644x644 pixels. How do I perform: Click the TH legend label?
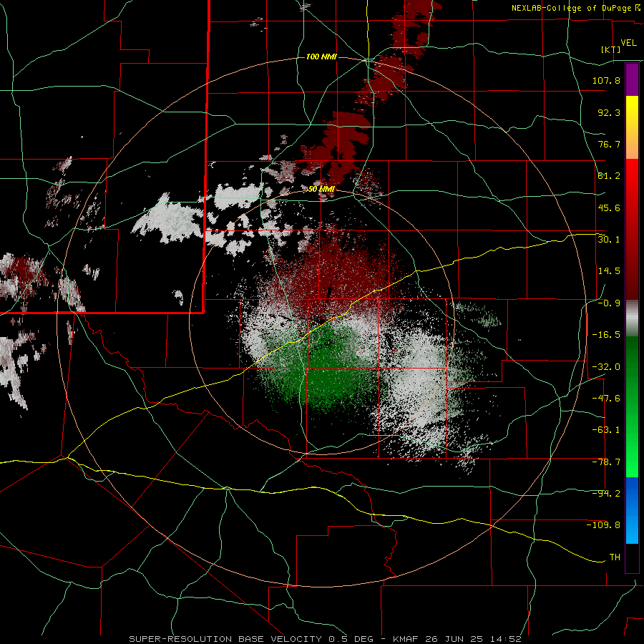point(615,557)
